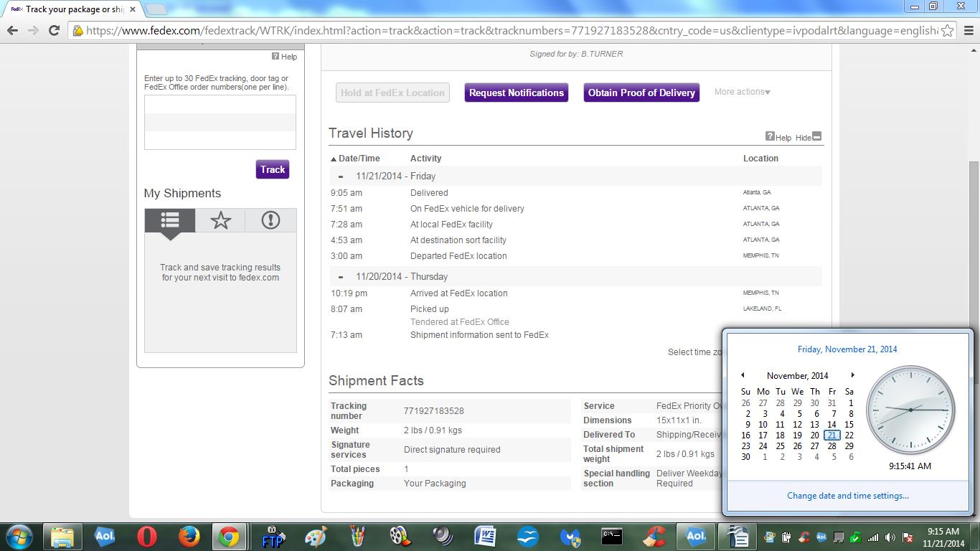This screenshot has height=551, width=980.
Task: Click 'Direct signature required' value
Action: tap(452, 450)
